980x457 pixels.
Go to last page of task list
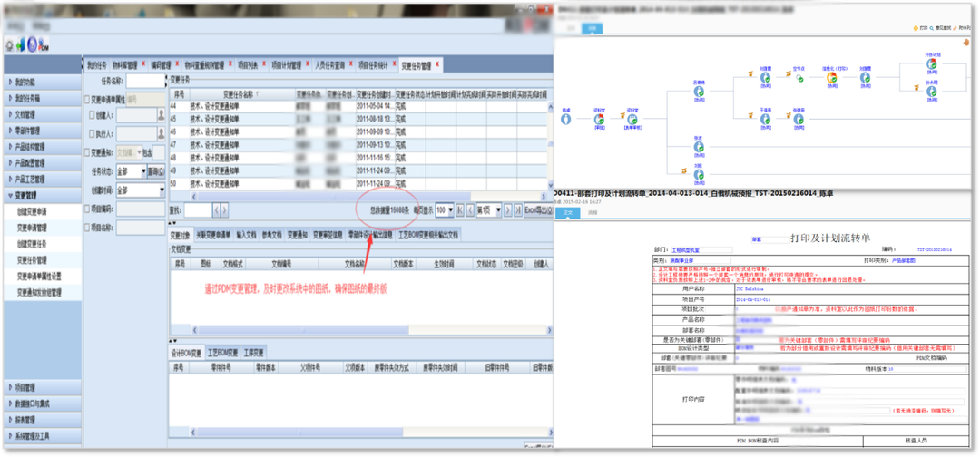coord(519,209)
